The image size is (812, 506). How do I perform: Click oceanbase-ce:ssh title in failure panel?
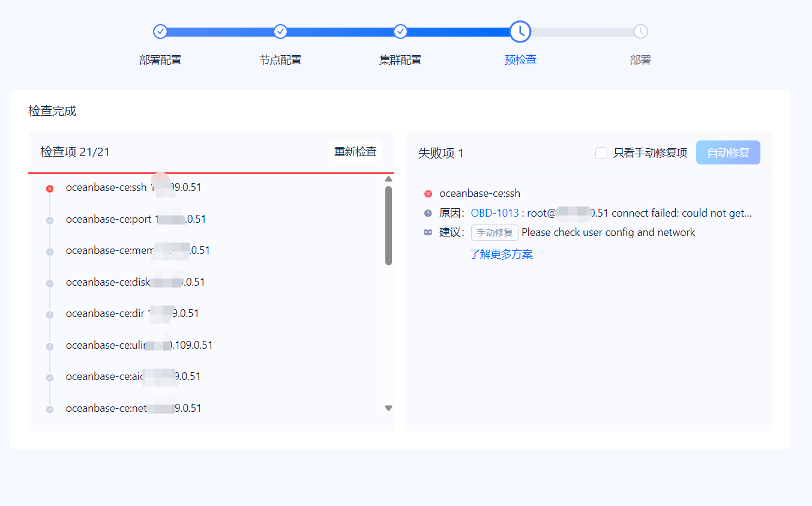click(x=480, y=193)
